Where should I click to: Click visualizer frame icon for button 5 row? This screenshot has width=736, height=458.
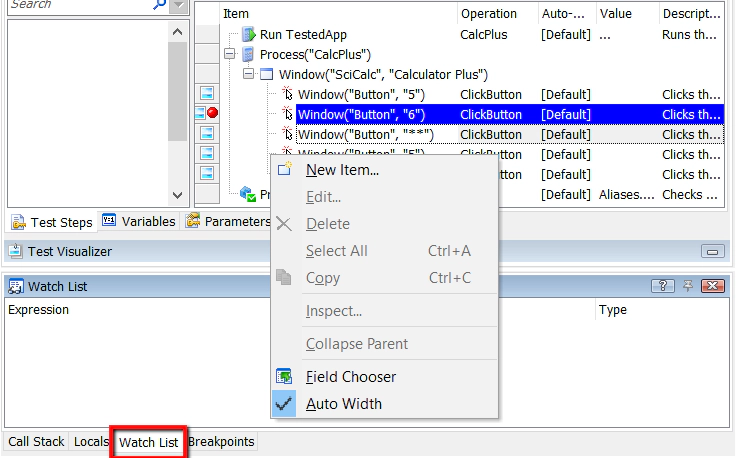207,93
